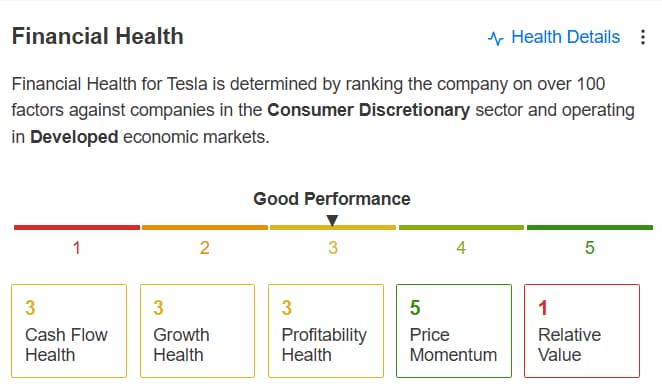Click the bold Consumer Discretionary text
Screen dimensions: 662x388
369,110
